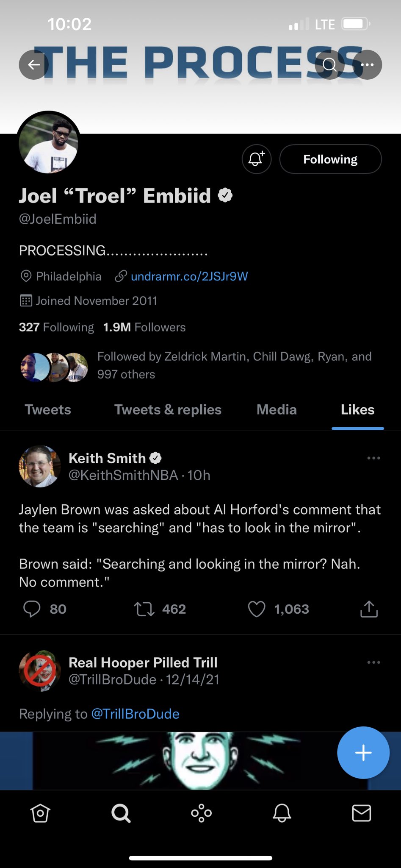The image size is (401, 868).
Task: Switch to the Tweets & replies tab
Action: (x=167, y=409)
